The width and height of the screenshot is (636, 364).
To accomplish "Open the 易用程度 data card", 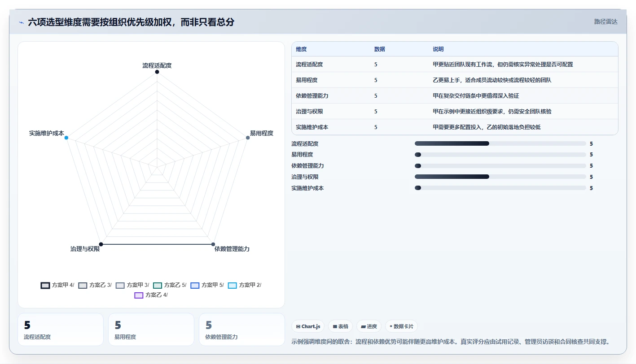I will pyautogui.click(x=151, y=329).
